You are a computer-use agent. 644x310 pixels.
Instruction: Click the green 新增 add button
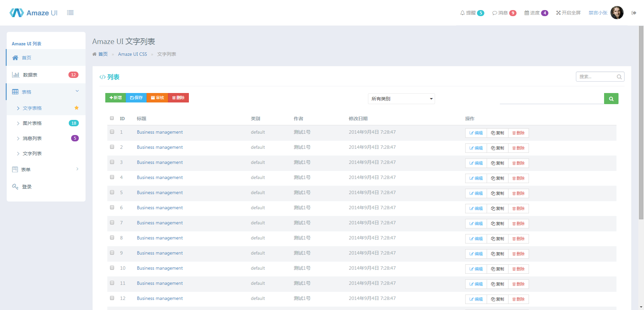(116, 98)
